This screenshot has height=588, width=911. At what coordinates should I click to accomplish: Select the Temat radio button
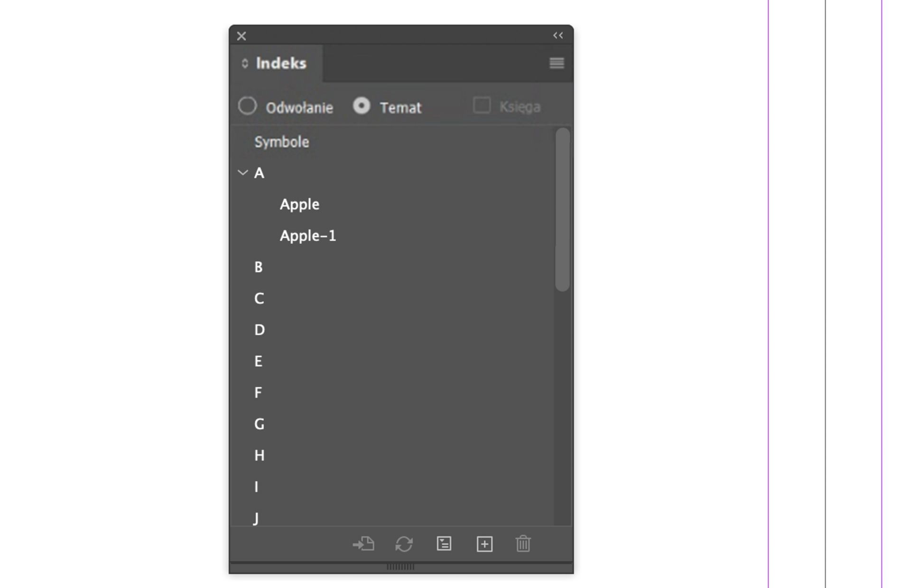[362, 106]
